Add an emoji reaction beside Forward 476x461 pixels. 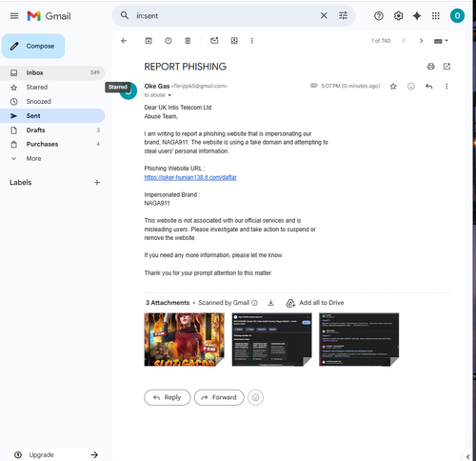(255, 397)
